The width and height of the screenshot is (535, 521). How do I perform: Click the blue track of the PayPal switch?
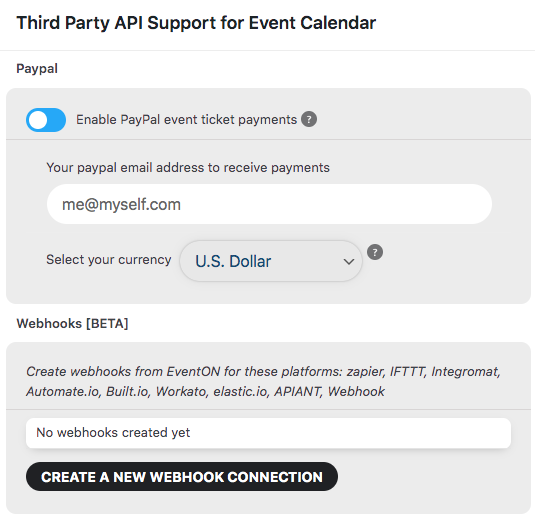pos(56,120)
